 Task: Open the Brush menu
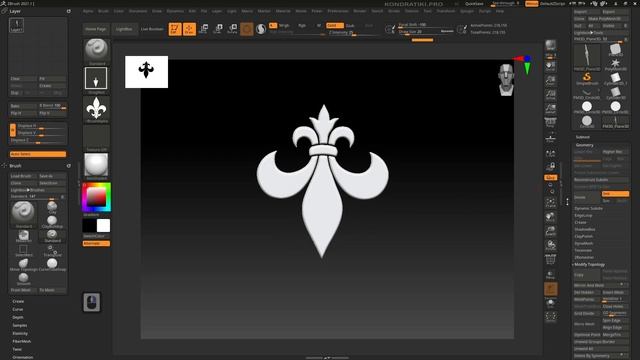tap(103, 11)
